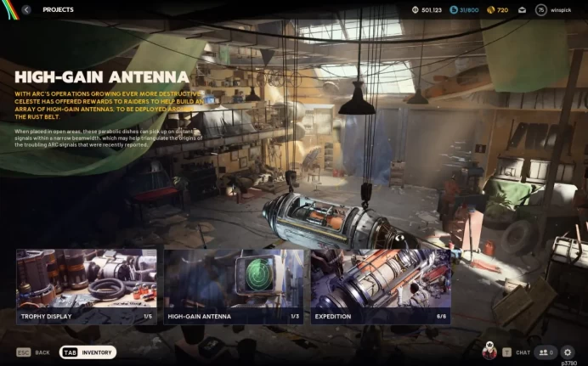This screenshot has width=588, height=366.
Task: Click the rainbow stripe game logo
Action: point(9,9)
